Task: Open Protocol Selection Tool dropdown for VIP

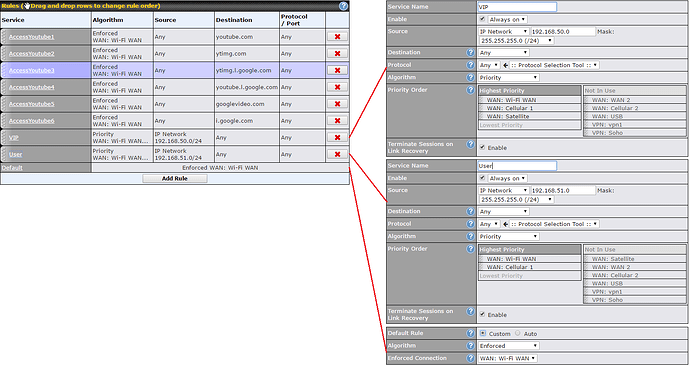Action: click(554, 65)
